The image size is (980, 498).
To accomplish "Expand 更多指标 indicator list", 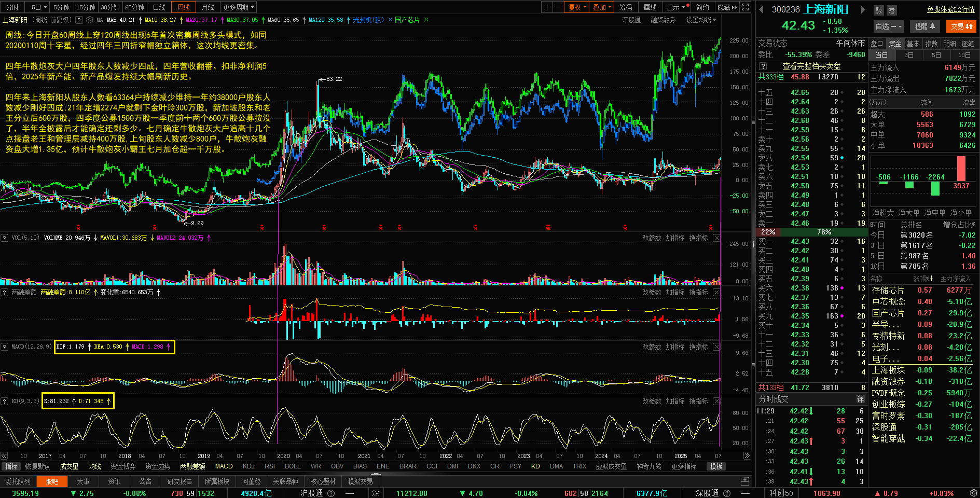I will (x=684, y=466).
